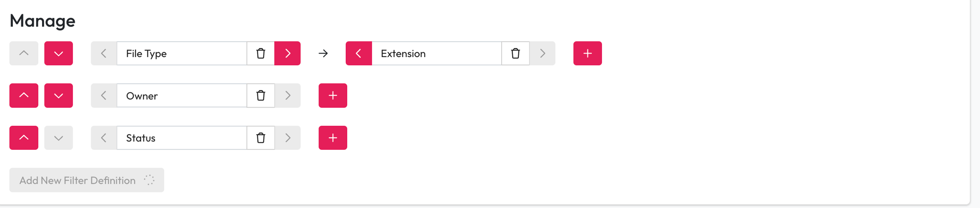Click the File Type name field

pyautogui.click(x=182, y=53)
